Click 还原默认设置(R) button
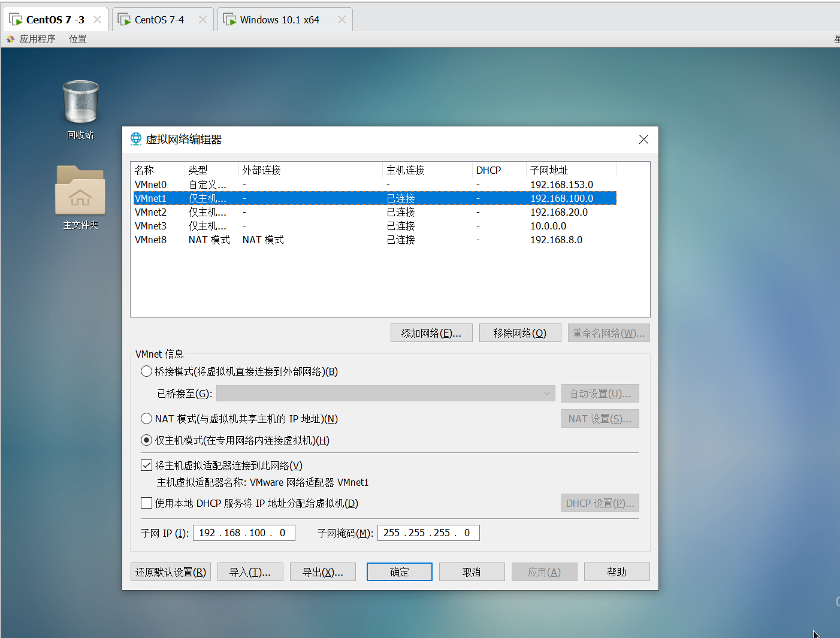This screenshot has width=840, height=638. click(x=171, y=572)
